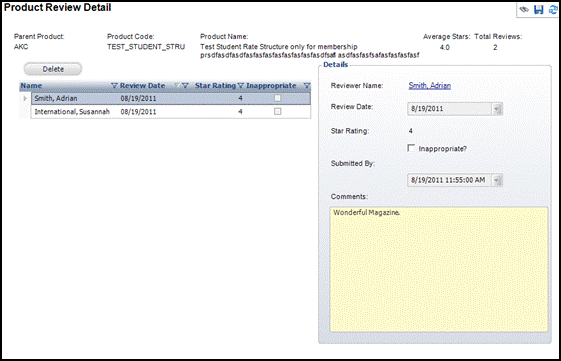Open the Star Rating column filter funnel

(240, 86)
